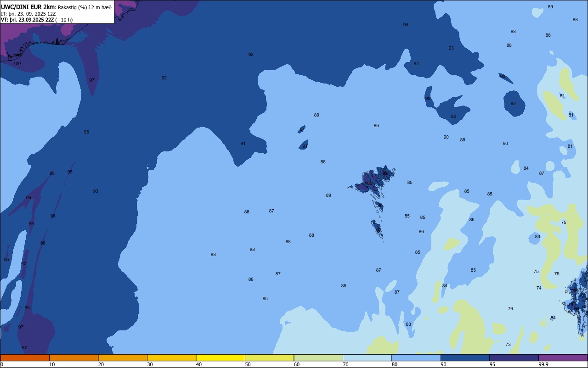
Task: Click the humidity value '74' on the map
Action: point(539,288)
